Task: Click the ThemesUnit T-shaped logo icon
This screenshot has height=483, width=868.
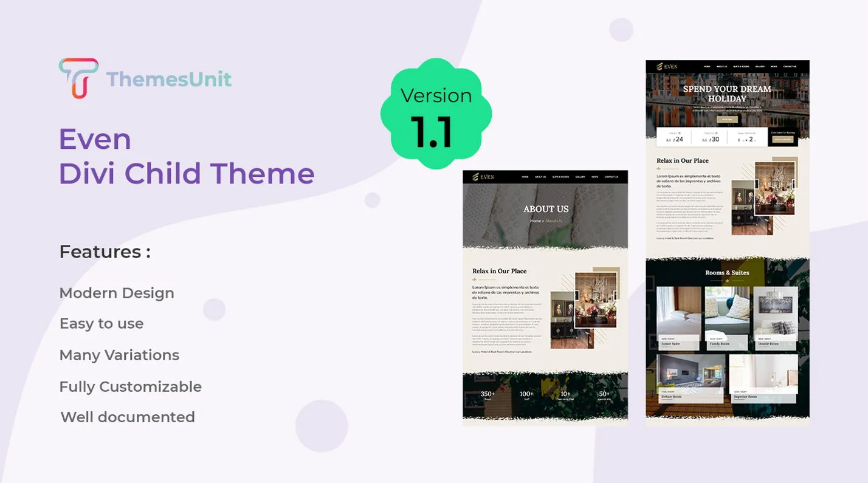Action: coord(78,78)
